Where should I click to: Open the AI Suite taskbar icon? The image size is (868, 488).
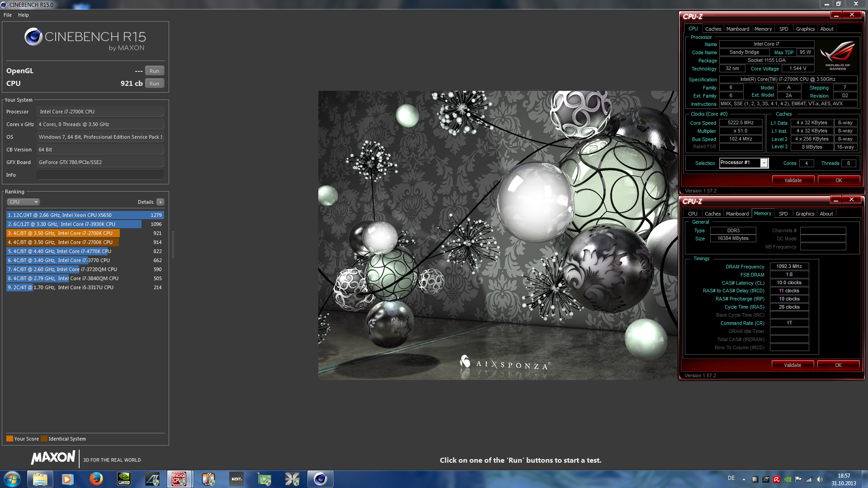click(152, 479)
